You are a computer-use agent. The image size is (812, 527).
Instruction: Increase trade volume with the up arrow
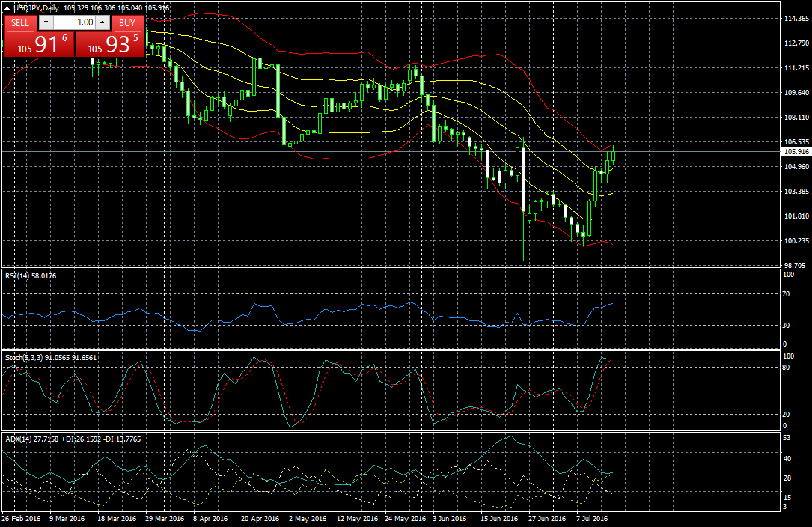pos(102,22)
